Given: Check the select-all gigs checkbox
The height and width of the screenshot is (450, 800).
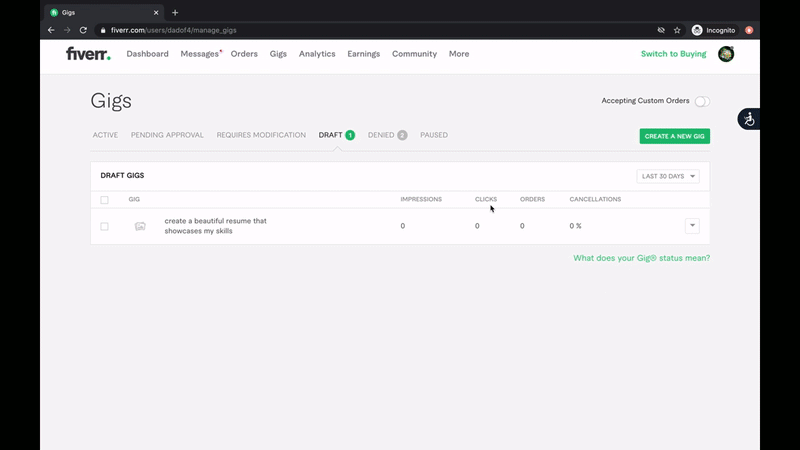Looking at the screenshot, I should pos(104,199).
